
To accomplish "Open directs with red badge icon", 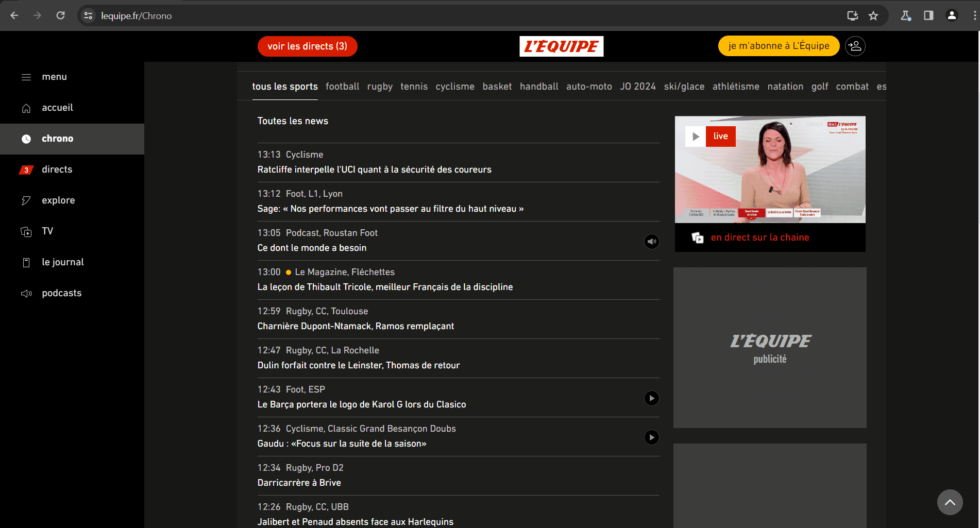I will click(x=26, y=170).
